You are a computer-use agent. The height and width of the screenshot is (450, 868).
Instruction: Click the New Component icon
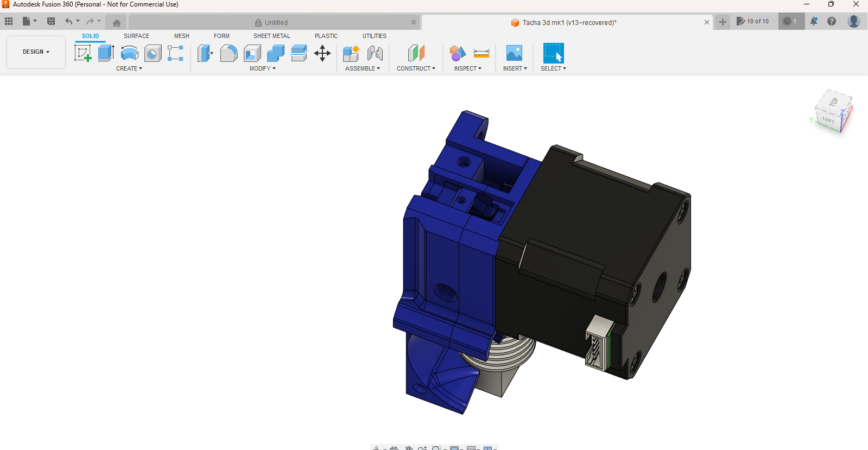351,53
